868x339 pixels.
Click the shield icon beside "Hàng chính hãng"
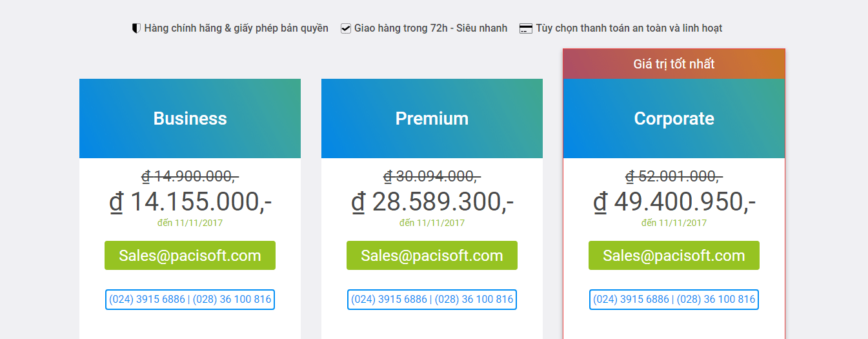(x=136, y=28)
